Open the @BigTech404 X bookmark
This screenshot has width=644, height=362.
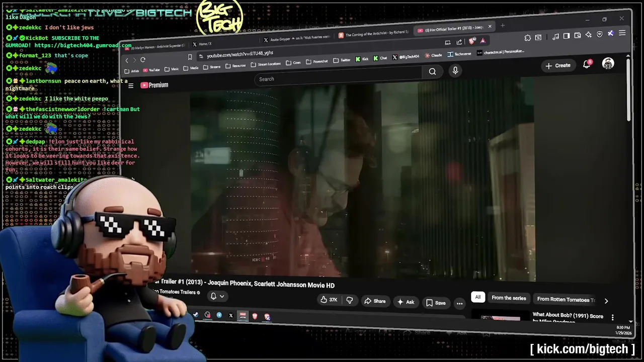coord(406,57)
